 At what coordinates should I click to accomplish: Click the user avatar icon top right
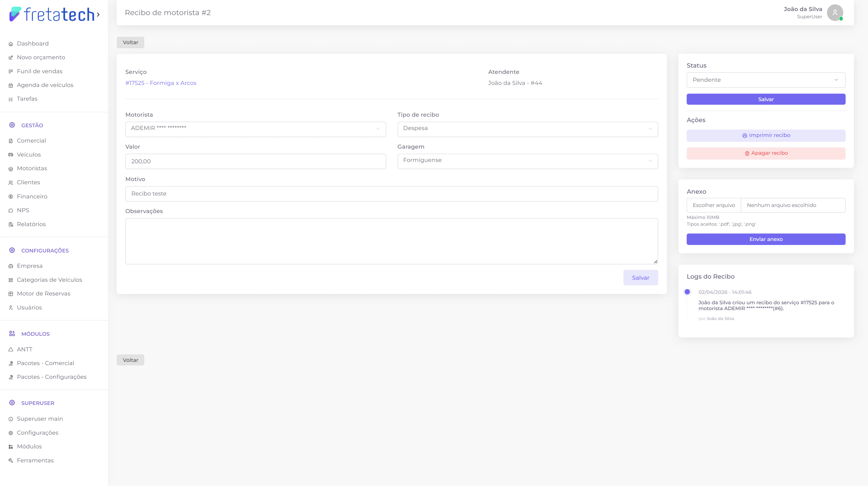pos(835,13)
